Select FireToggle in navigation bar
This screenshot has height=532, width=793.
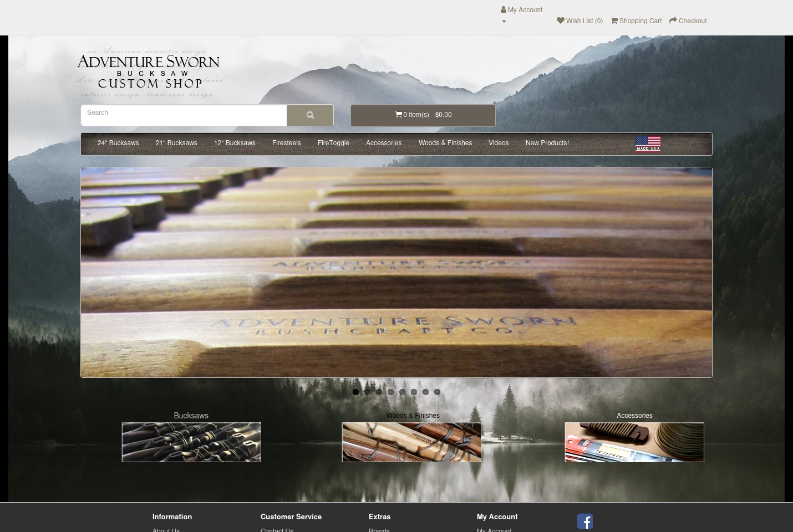click(333, 143)
